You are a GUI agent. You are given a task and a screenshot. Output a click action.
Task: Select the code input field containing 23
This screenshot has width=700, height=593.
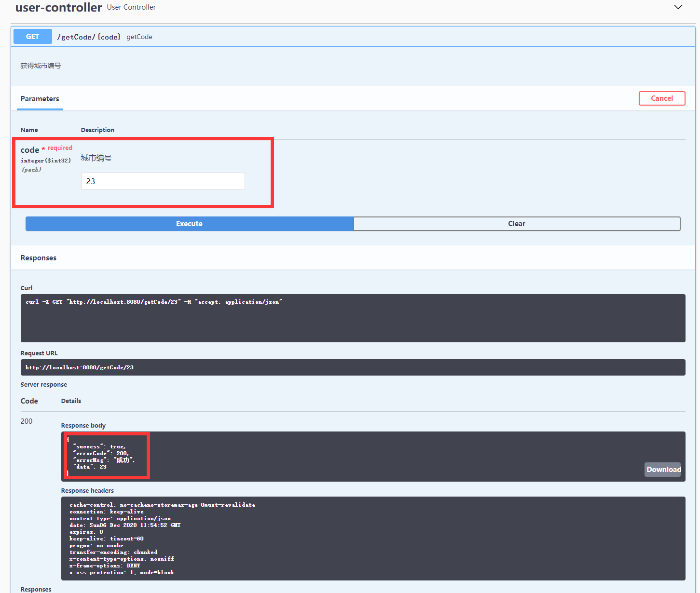(x=163, y=181)
